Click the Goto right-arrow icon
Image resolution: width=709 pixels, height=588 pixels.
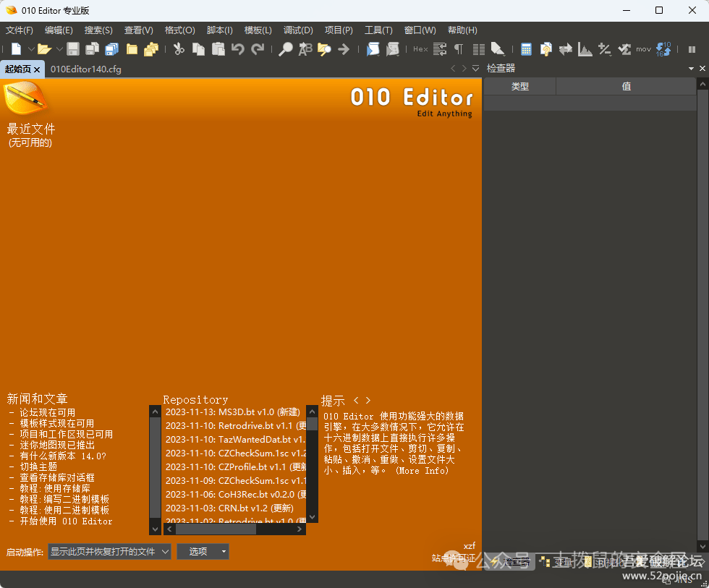click(x=344, y=48)
